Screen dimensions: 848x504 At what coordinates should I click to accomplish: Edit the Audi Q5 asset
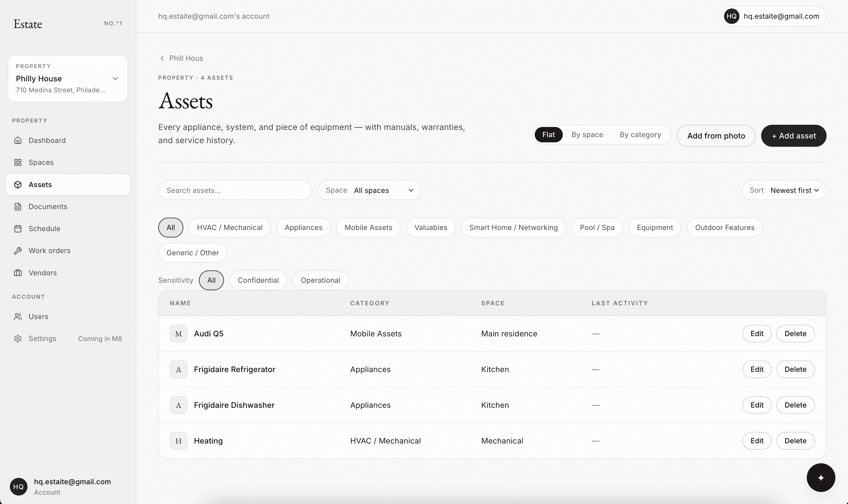(757, 334)
